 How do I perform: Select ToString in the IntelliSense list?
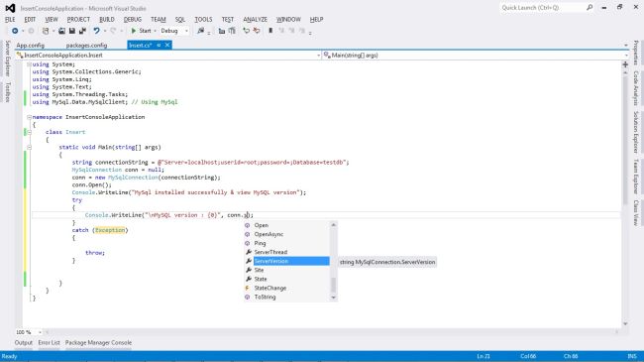(x=265, y=297)
